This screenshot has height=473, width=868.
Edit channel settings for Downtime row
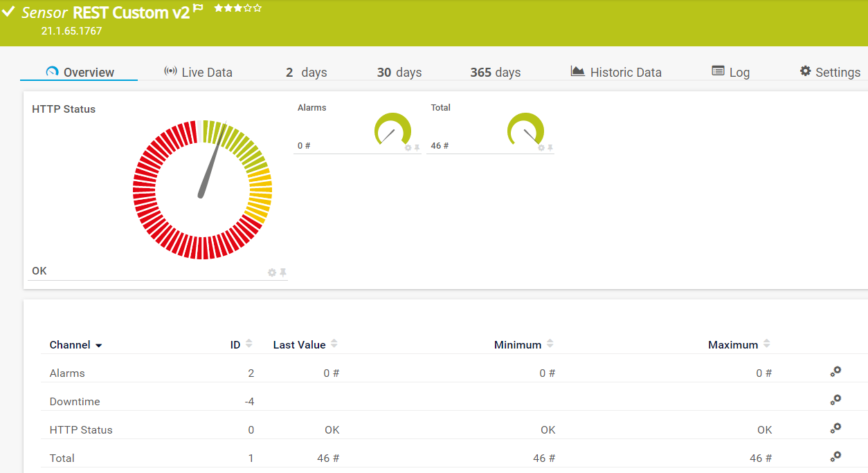pos(835,400)
